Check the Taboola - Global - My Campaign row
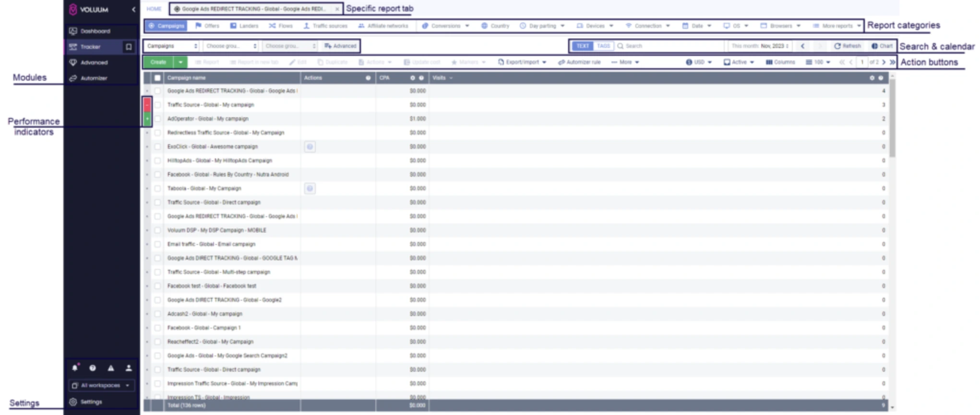Viewport: 980px width, 415px height. [x=157, y=188]
